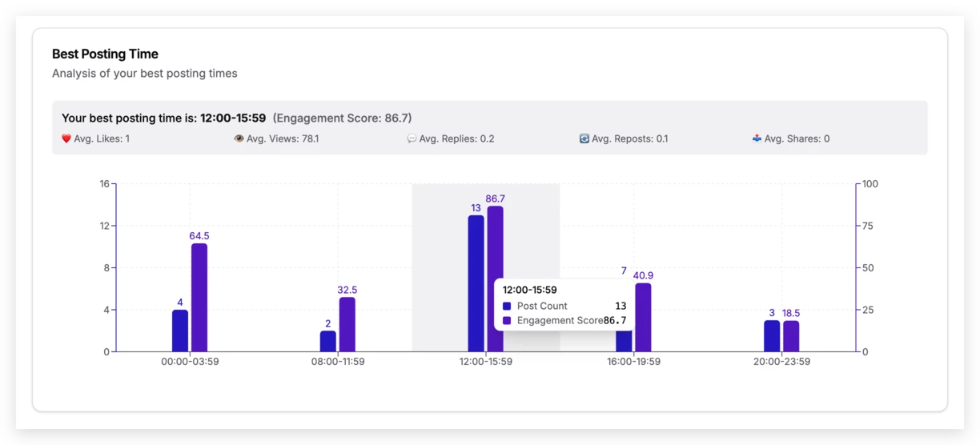Click the 18.5 value label above bar
The height and width of the screenshot is (445, 980).
pos(791,313)
